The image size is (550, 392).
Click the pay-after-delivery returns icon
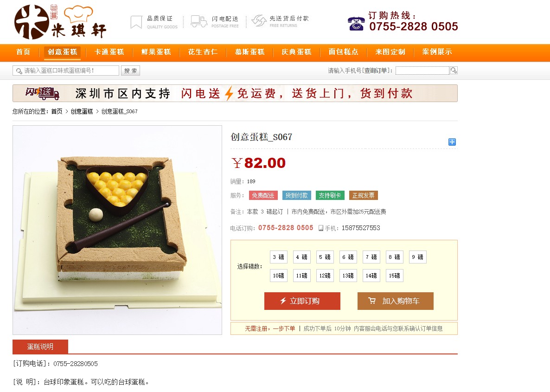pos(259,21)
